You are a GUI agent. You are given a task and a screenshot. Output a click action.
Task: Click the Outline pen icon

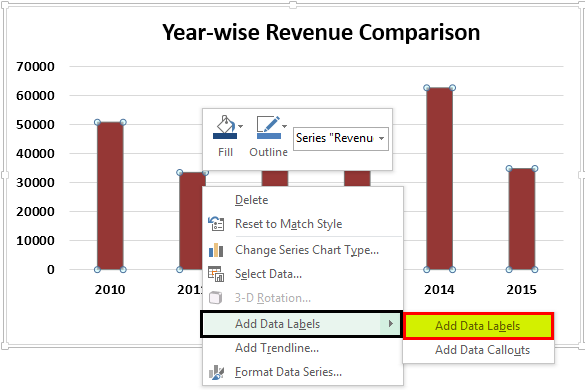click(269, 127)
